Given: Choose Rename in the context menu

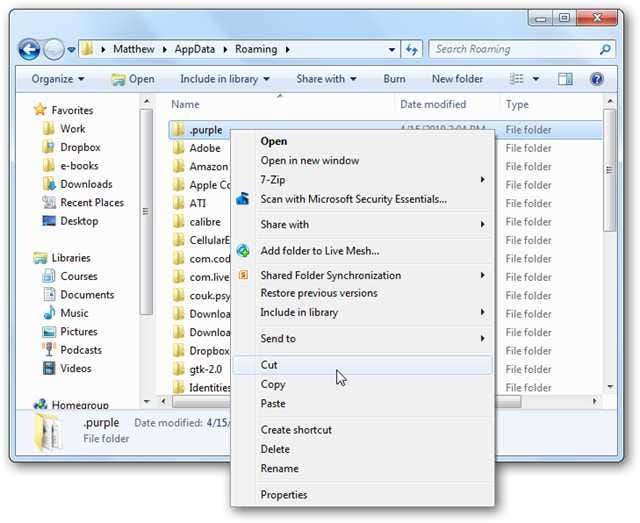Looking at the screenshot, I should click(x=279, y=468).
